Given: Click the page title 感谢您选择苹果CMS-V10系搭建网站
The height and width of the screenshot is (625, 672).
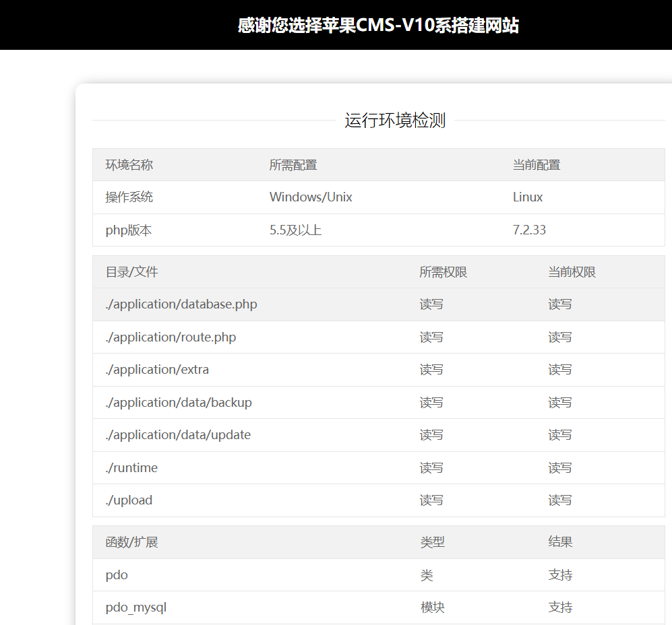Looking at the screenshot, I should coord(378,26).
